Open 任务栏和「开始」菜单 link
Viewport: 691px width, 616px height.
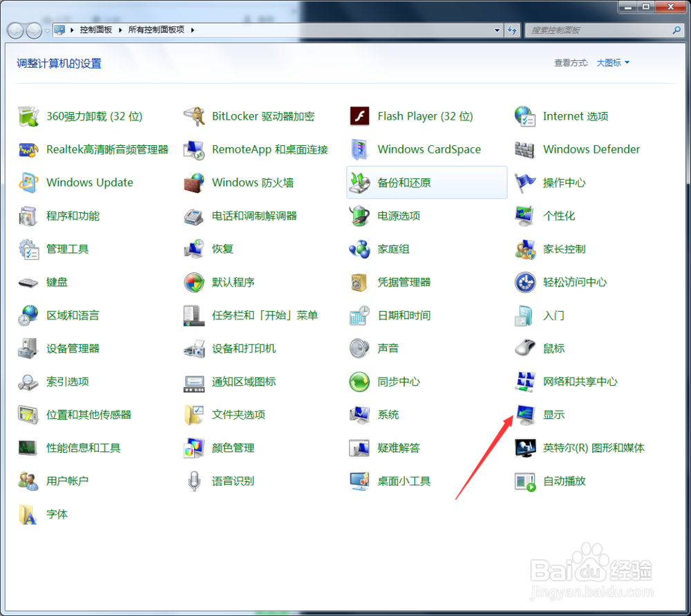(265, 316)
